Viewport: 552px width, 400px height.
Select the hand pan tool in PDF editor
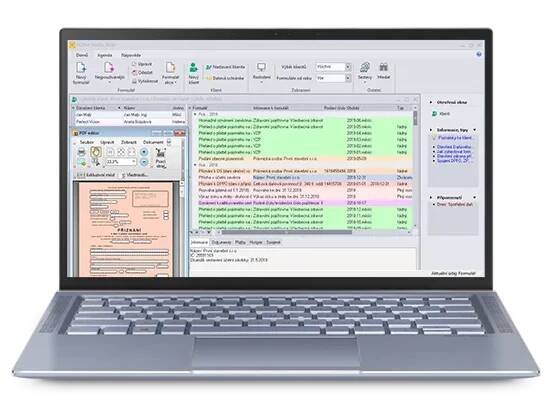point(96,152)
